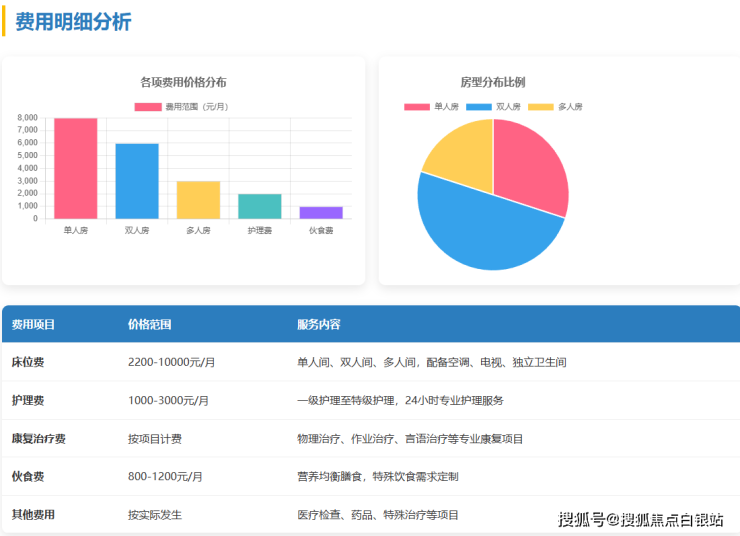
Task: Click the 其他费用 row label in table
Action: tap(33, 515)
